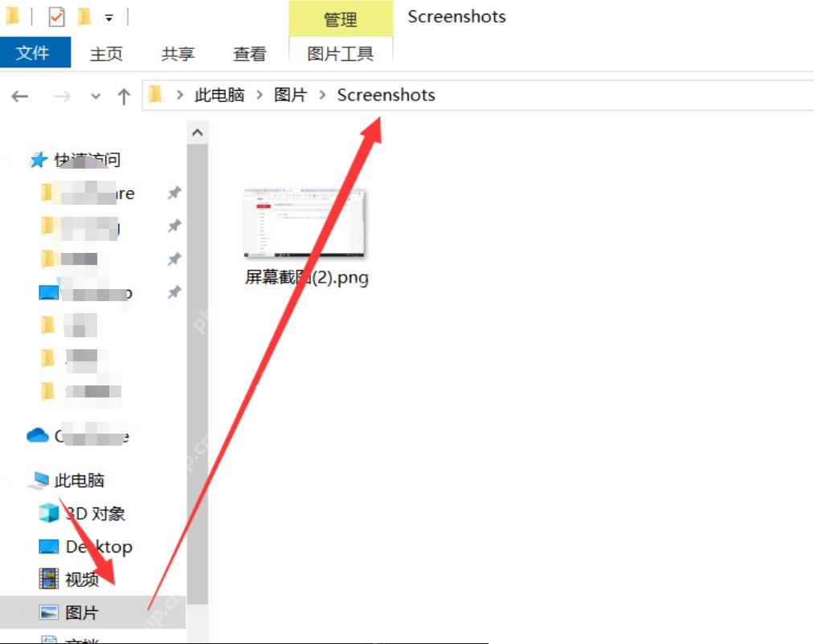Click the navigation pane vertical scrollbar
The width and height of the screenshot is (814, 644).
197,373
